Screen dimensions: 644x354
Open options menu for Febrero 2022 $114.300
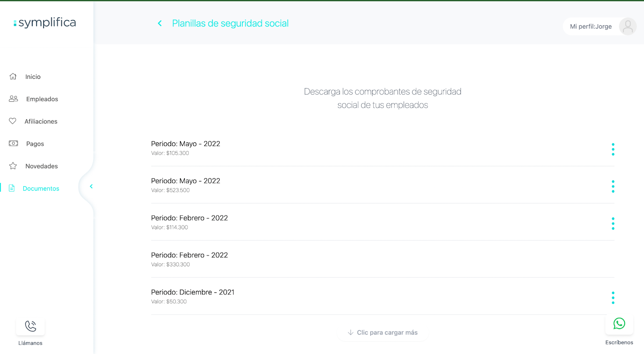(613, 223)
